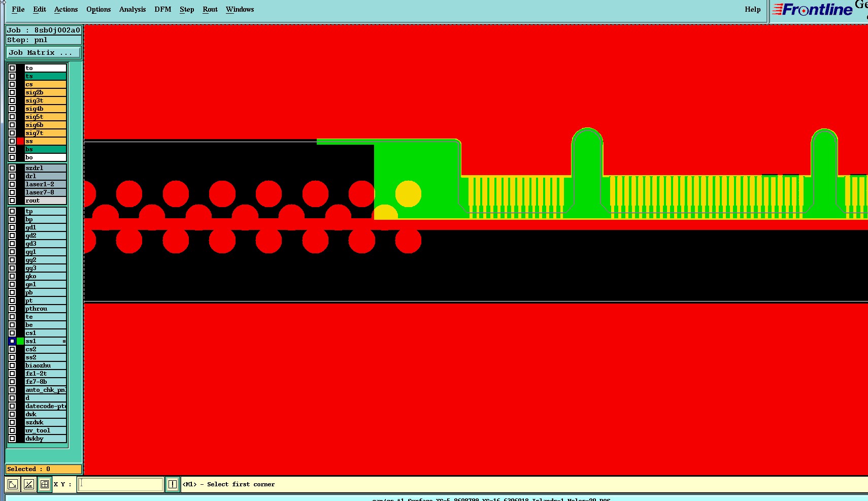Screen dimensions: 868x501
Task: Toggle checkbox for layer 'cs'
Action: [x=12, y=84]
